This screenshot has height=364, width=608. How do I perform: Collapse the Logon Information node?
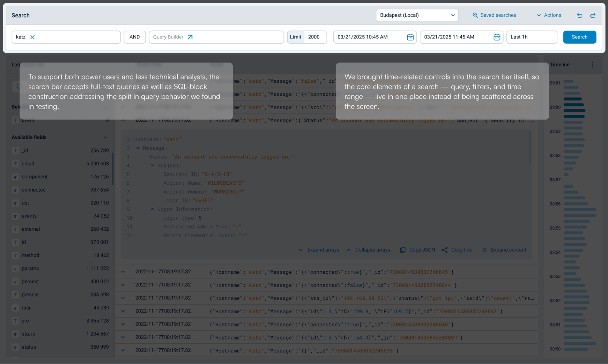pos(153,209)
